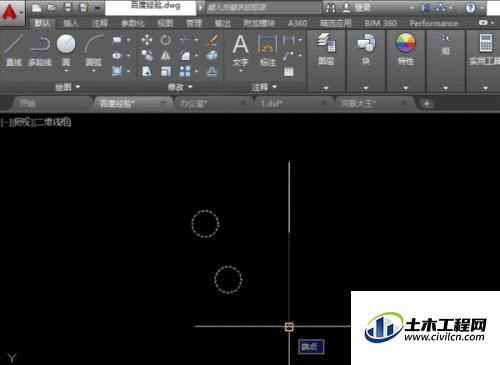
Task: Click the binoculars search icon
Action: [x=331, y=8]
